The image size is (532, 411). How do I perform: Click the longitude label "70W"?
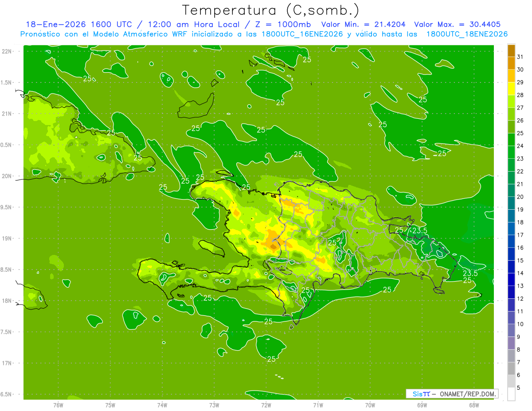[x=370, y=405]
